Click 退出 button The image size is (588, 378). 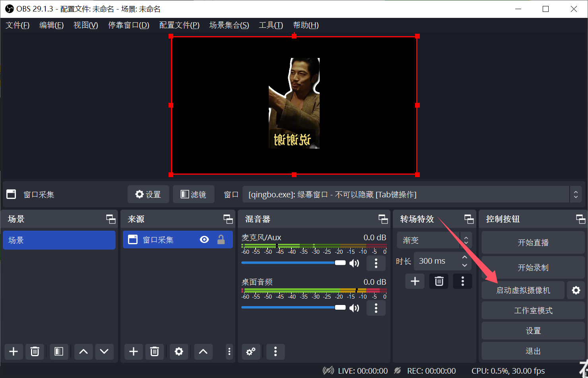[x=533, y=351]
